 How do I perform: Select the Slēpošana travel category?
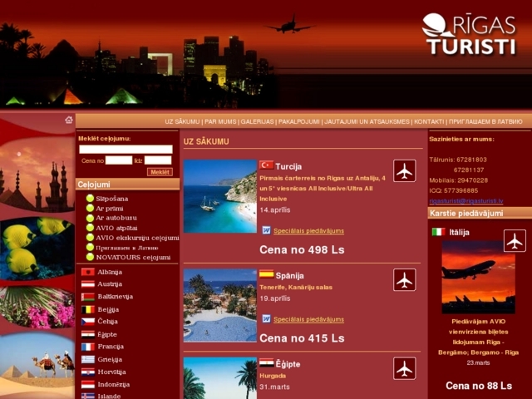coord(112,199)
